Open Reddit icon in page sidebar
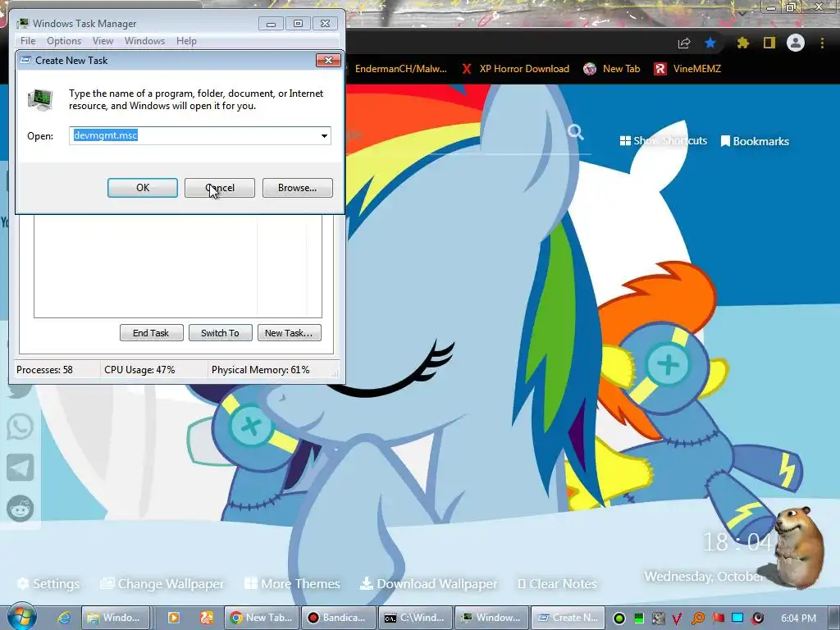This screenshot has height=630, width=840. [21, 509]
